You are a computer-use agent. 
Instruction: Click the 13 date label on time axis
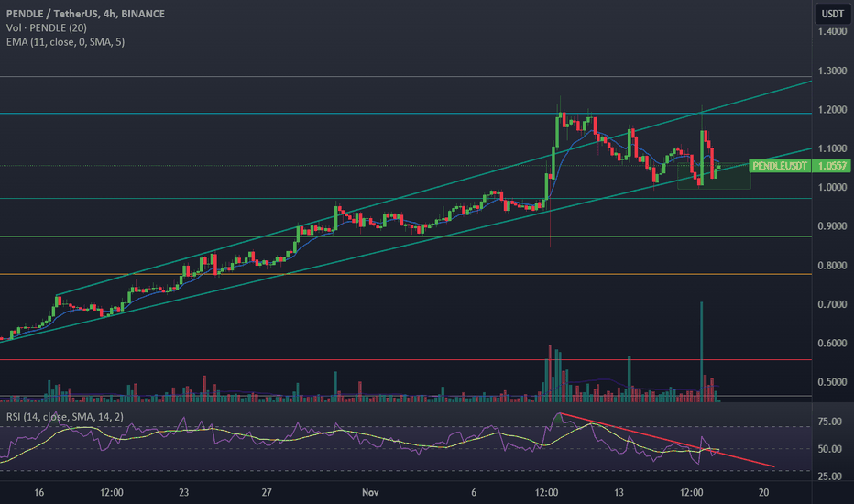pos(619,493)
